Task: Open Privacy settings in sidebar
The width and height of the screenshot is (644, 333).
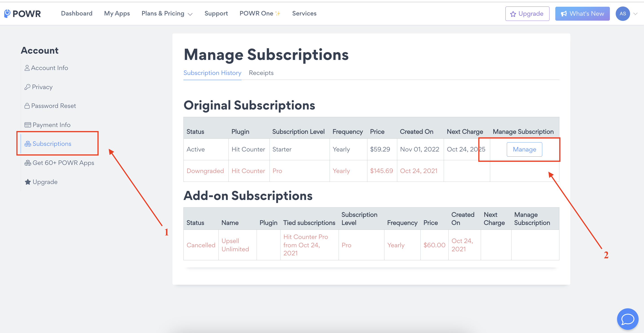Action: 38,87
